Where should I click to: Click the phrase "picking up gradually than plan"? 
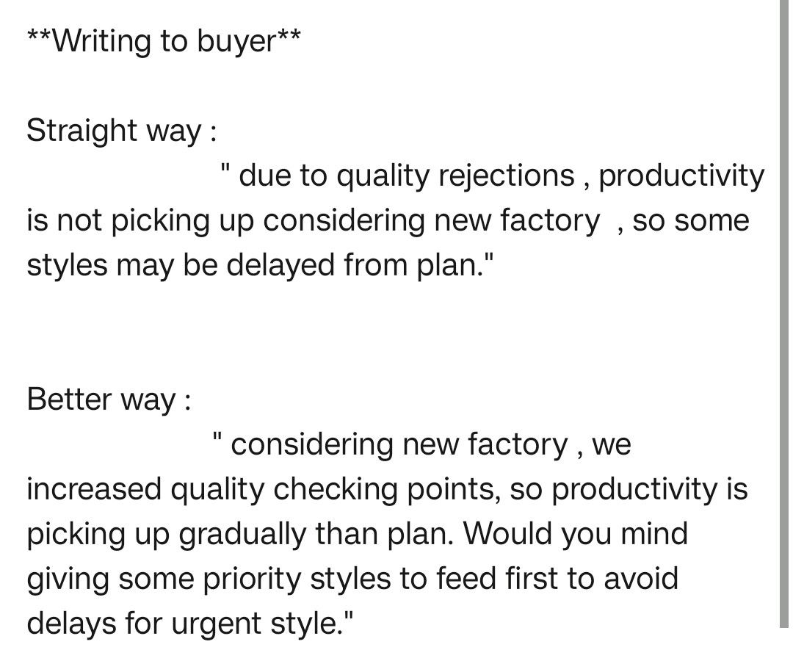(x=239, y=534)
